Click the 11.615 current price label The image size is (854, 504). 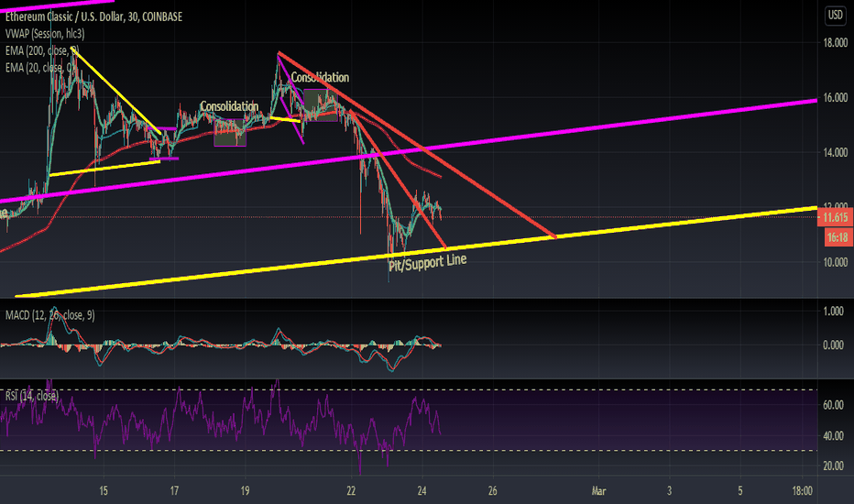coord(836,217)
